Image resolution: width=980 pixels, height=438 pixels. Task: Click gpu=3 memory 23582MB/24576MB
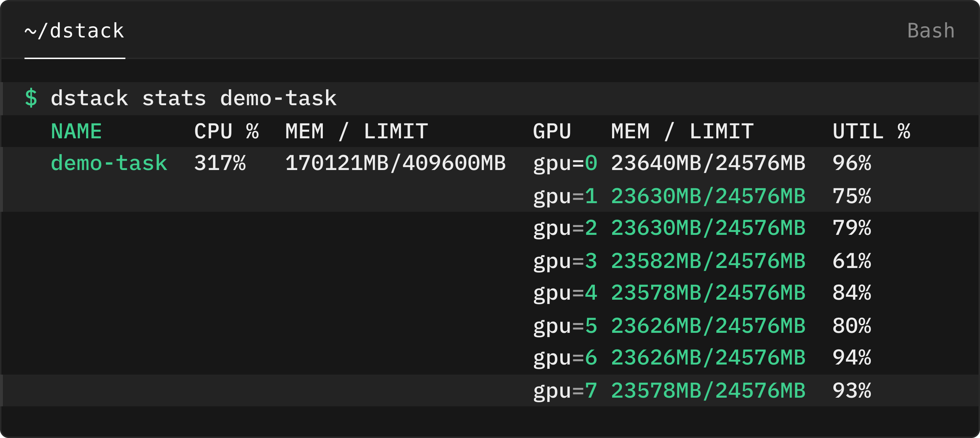(708, 261)
